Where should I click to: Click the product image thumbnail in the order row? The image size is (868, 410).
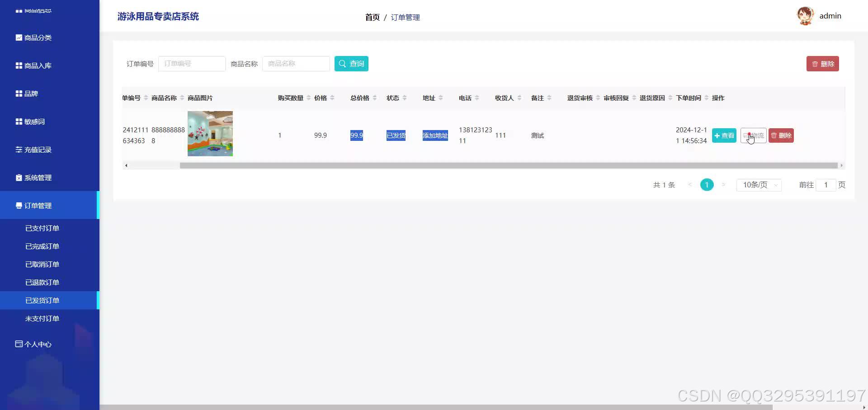coord(210,134)
